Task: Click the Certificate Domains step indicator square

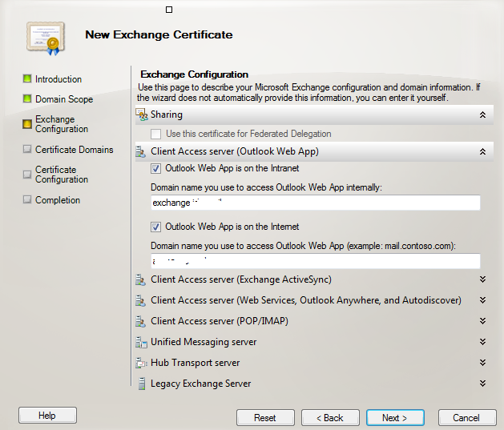Action: click(x=27, y=149)
